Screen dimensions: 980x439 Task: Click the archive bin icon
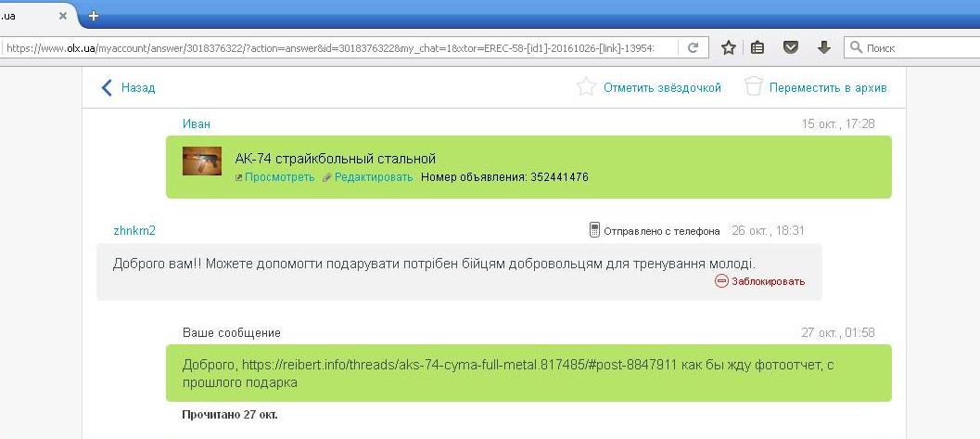point(753,86)
